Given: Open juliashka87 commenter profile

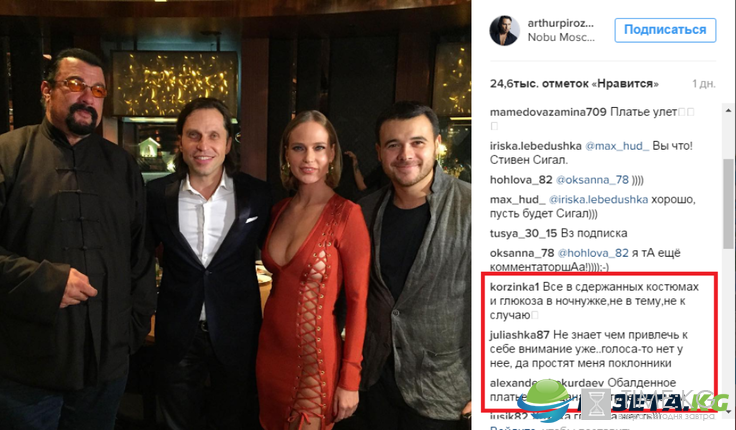Looking at the screenshot, I should coord(520,335).
